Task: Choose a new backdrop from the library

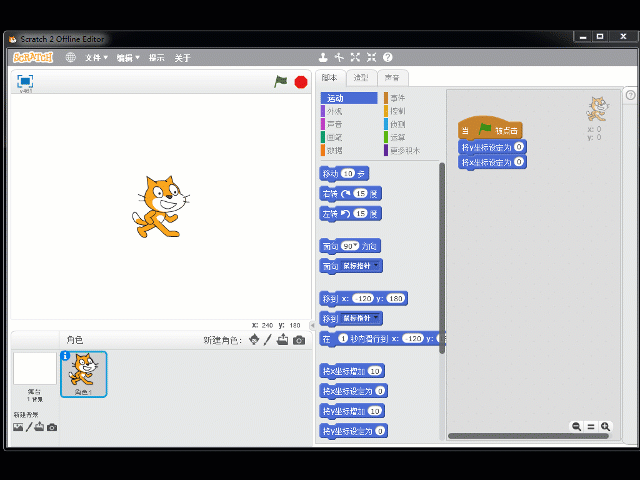Action: tap(18, 427)
